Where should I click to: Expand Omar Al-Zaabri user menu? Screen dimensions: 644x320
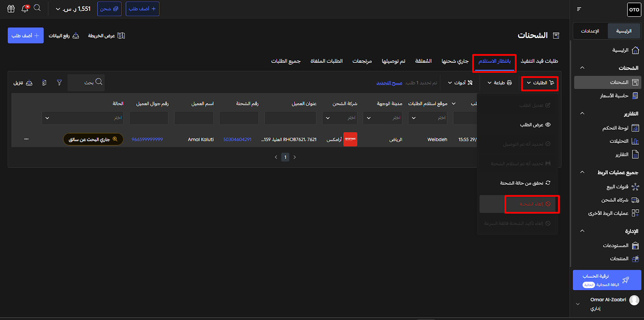[578, 304]
